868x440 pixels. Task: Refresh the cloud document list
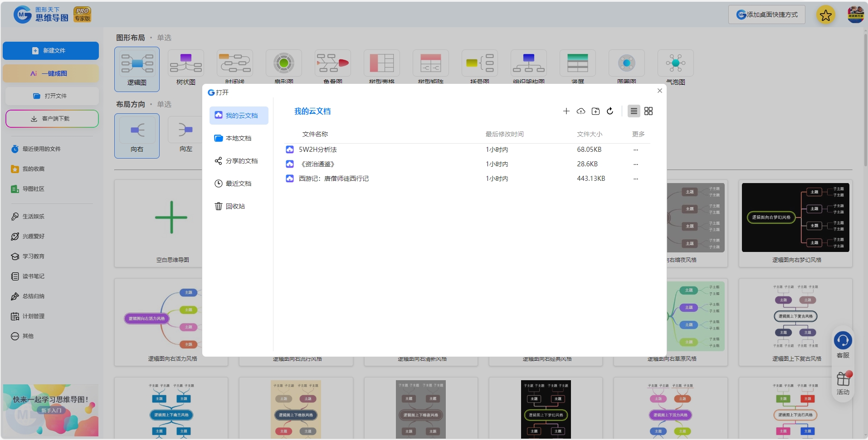[x=610, y=111]
